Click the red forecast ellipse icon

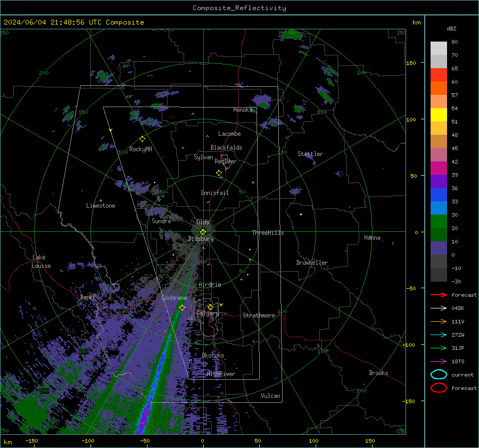tap(439, 388)
